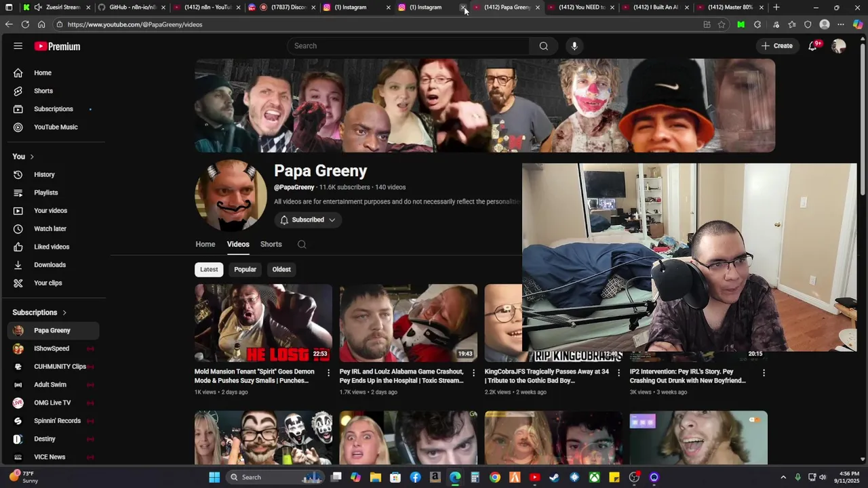Viewport: 868px width, 488px height.
Task: Open IP2 Intervention video title
Action: coord(688,376)
